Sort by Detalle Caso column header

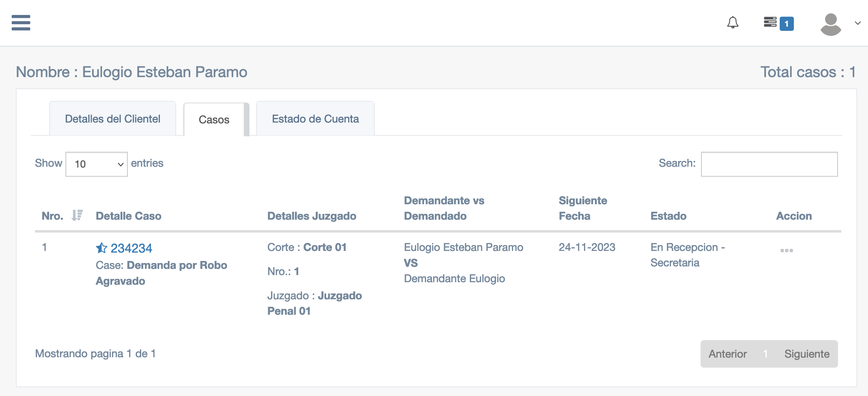pyautogui.click(x=128, y=216)
